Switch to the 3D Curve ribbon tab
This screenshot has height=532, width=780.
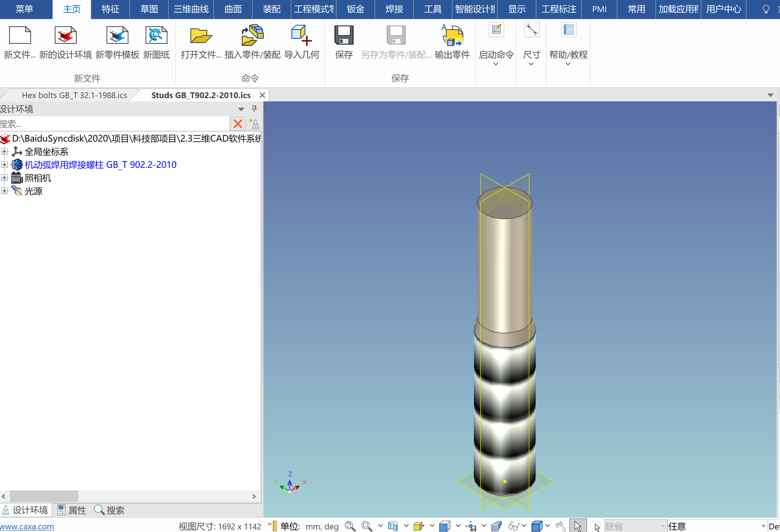point(191,9)
